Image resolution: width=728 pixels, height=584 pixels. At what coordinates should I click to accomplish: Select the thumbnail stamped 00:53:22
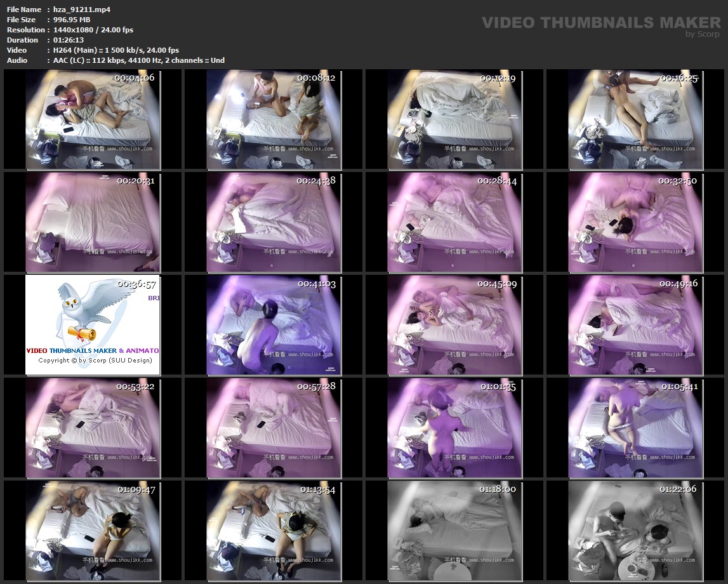(93, 428)
